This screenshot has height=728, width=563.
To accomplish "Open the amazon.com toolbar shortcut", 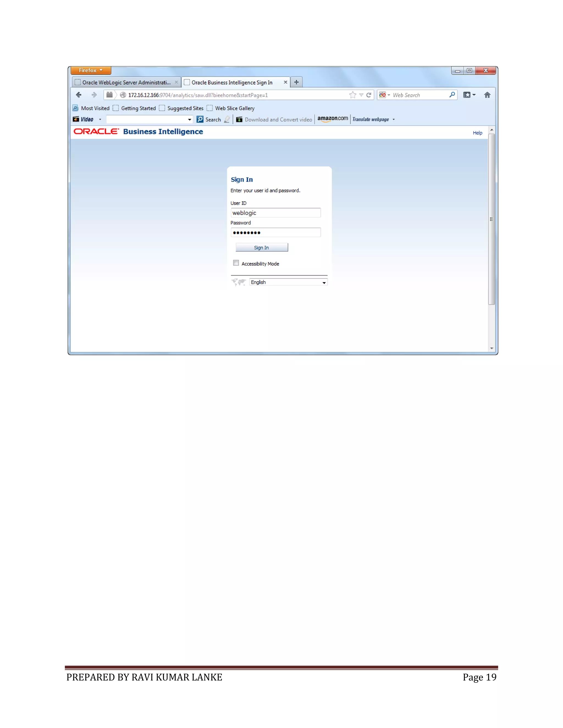I will (333, 119).
